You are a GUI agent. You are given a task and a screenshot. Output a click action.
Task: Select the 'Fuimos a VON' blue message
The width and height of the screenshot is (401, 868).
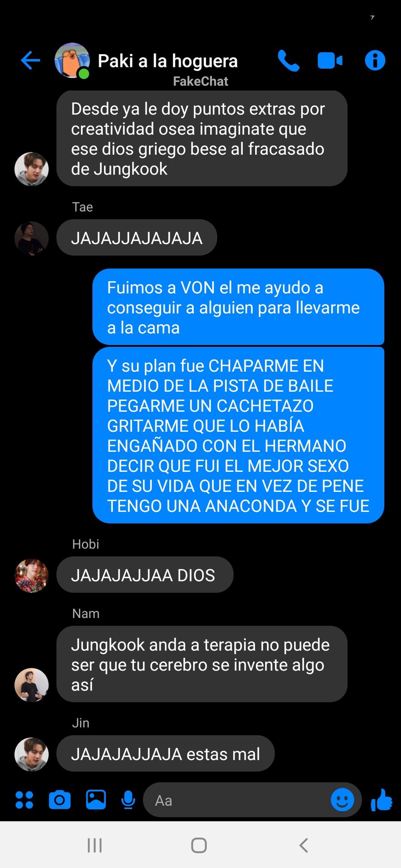(238, 307)
